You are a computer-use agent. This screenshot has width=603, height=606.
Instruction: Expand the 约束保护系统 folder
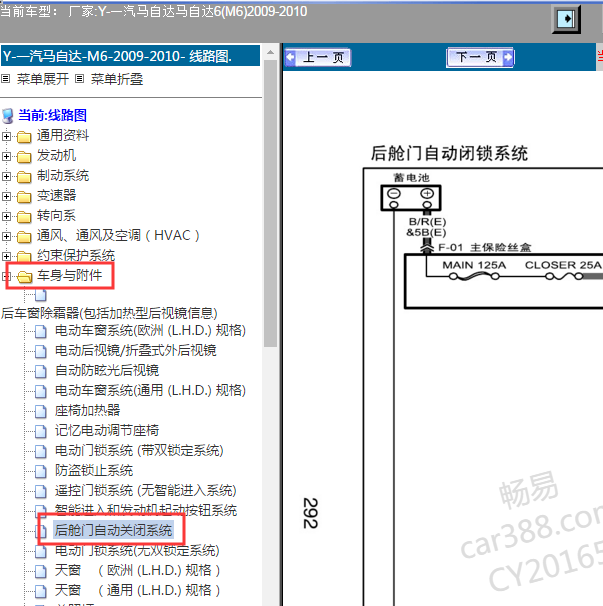(x=6, y=256)
